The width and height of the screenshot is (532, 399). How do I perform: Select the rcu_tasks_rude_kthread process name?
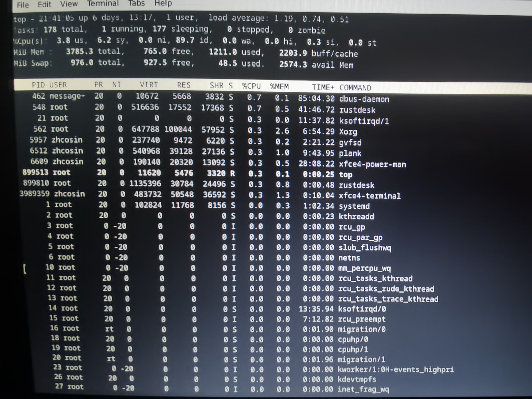click(386, 289)
